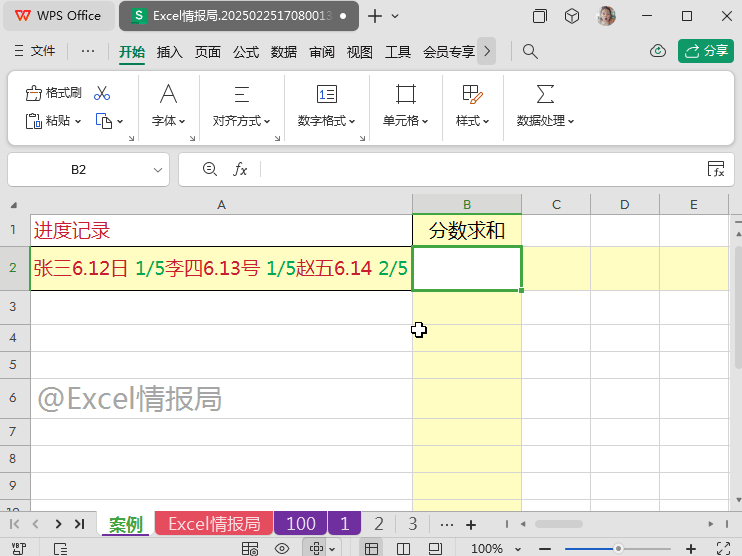Image resolution: width=742 pixels, height=556 pixels.
Task: Open the Name Box dropdown arrow
Action: [157, 170]
